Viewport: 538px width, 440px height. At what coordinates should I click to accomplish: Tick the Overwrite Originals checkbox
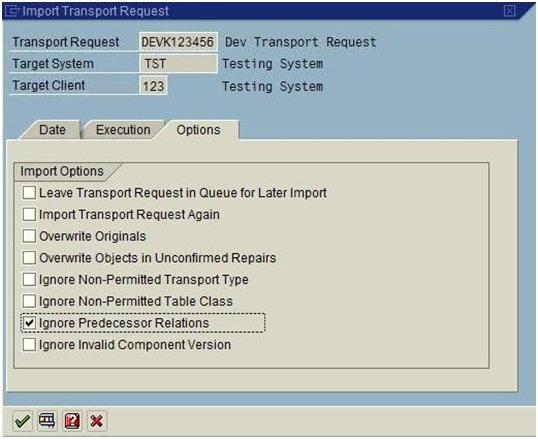(29, 236)
